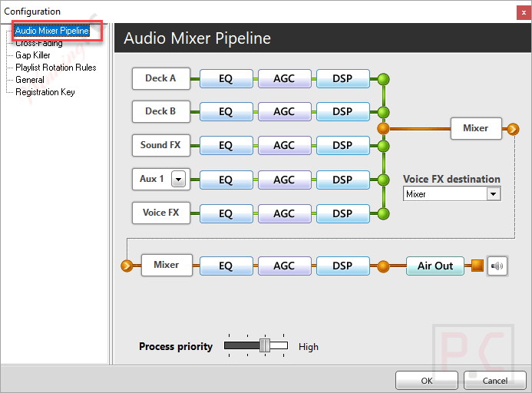
Task: Open Cross-Fading settings page
Action: point(39,44)
